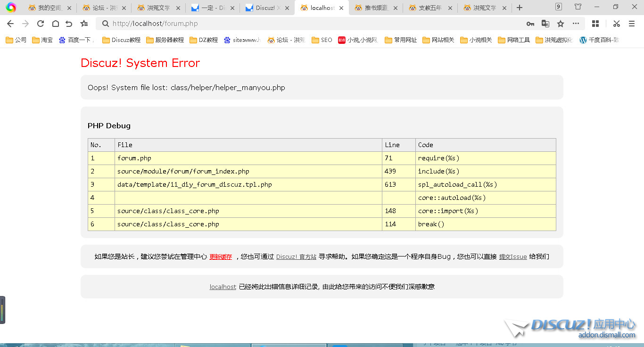Show the open tabs counter labeled 9
Screen dimensions: 644x347
point(559,7)
